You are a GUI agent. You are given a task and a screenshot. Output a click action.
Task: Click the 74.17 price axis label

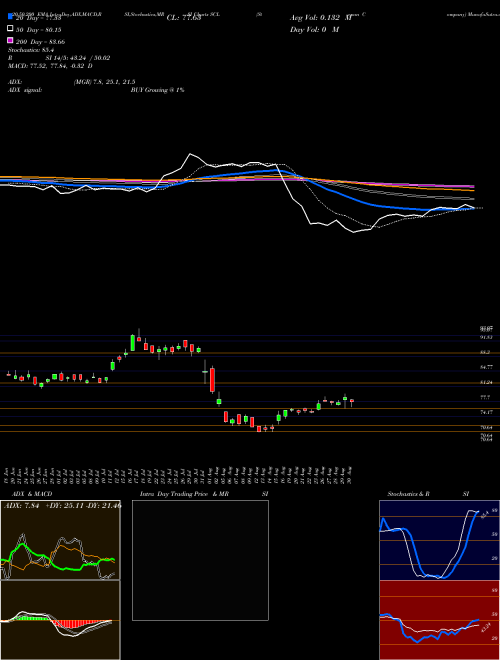pos(487,412)
